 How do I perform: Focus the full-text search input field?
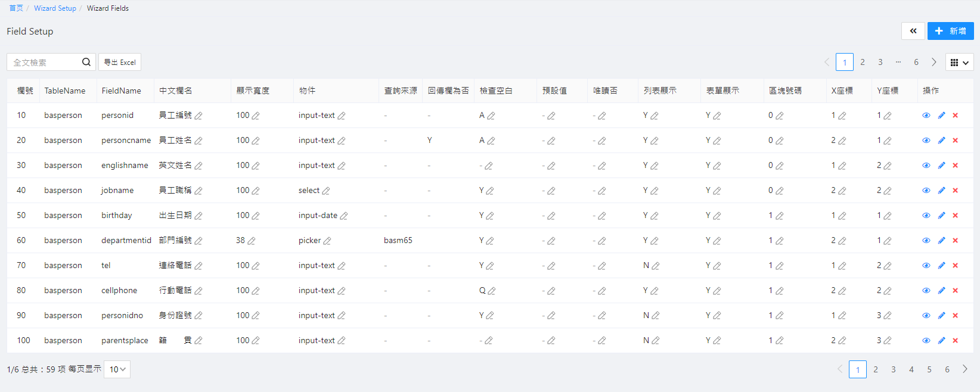coord(45,62)
